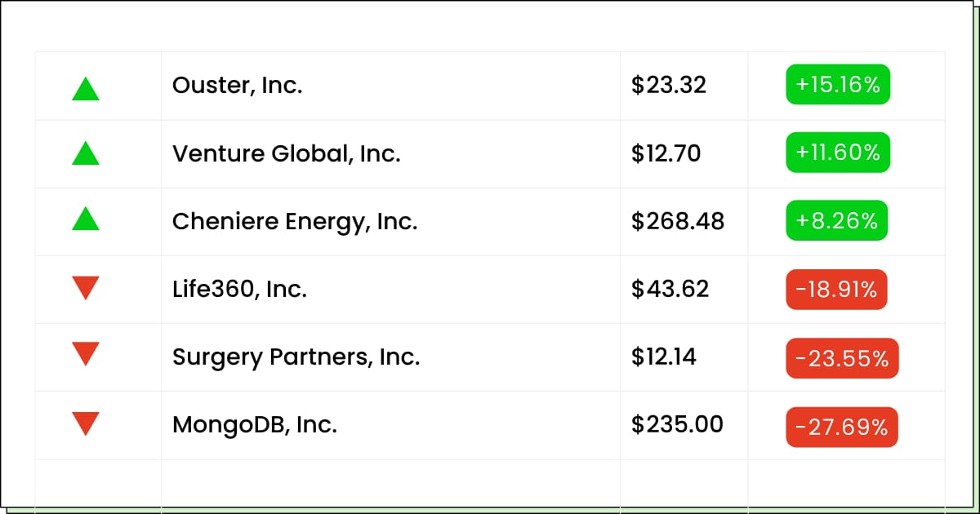980x514 pixels.
Task: Open the MongoDB, Inc. entry
Action: (x=254, y=425)
